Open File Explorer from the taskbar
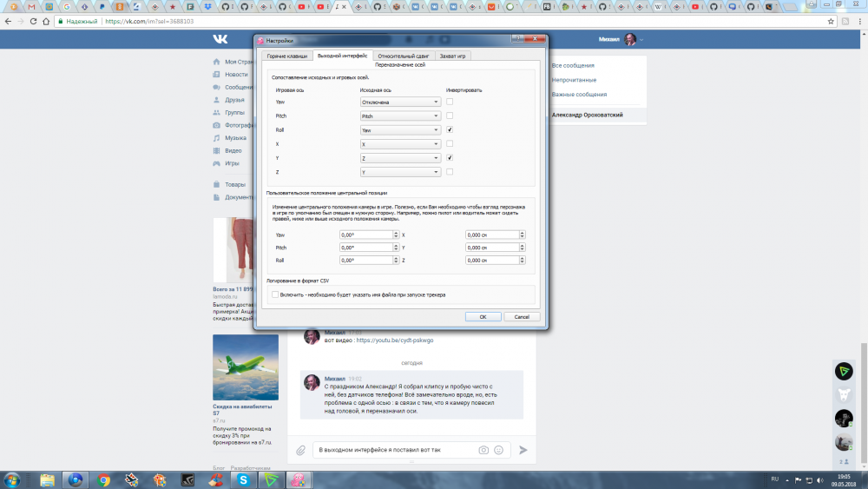 pos(47,479)
